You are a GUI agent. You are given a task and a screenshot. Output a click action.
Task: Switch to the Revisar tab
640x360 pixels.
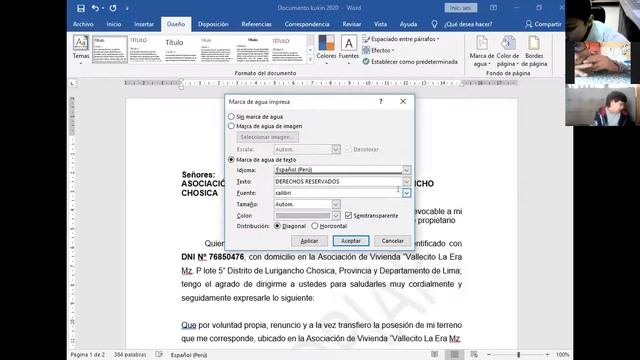[351, 24]
